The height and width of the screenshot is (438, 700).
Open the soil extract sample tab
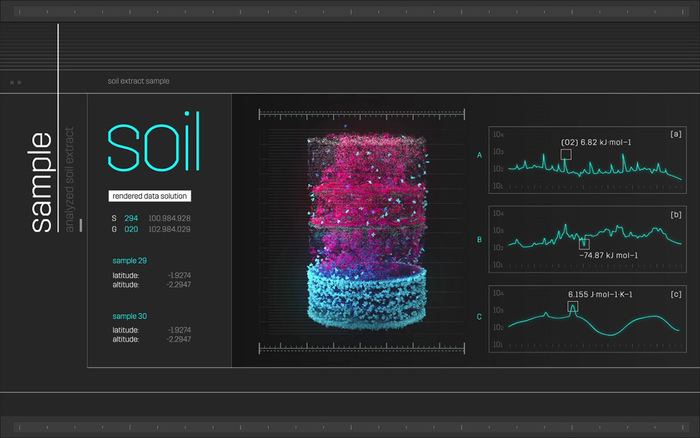point(138,80)
